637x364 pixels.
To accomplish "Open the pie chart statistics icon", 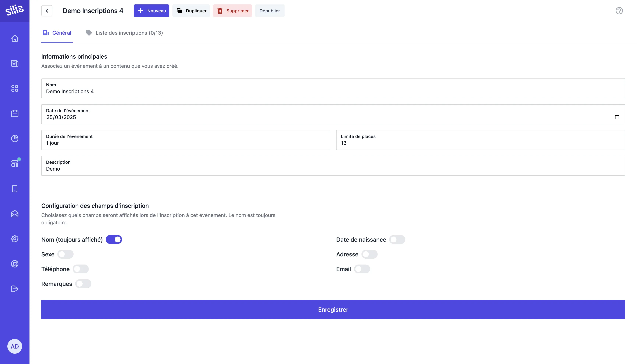I will tap(15, 139).
